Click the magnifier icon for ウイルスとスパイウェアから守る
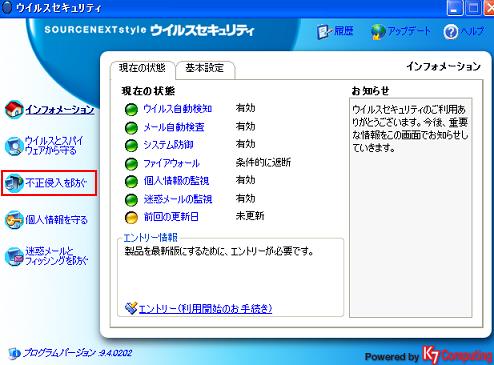The height and width of the screenshot is (365, 494). (x=14, y=146)
